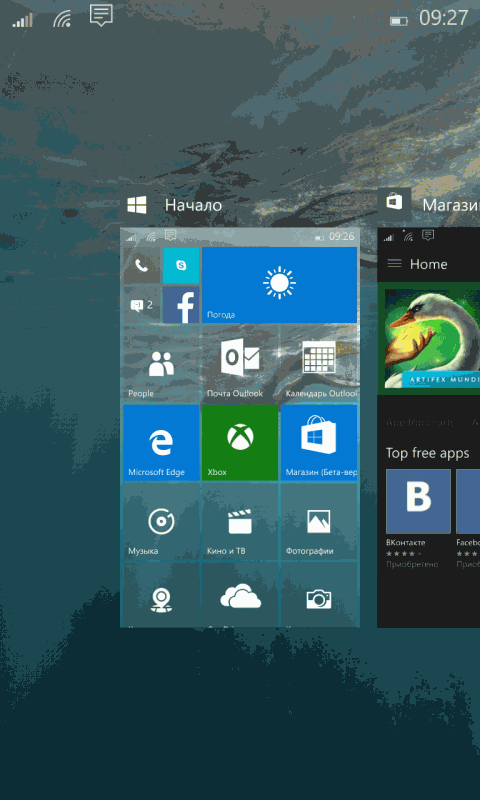The image size is (480, 800).
Task: Open the People tile
Action: coord(161,364)
